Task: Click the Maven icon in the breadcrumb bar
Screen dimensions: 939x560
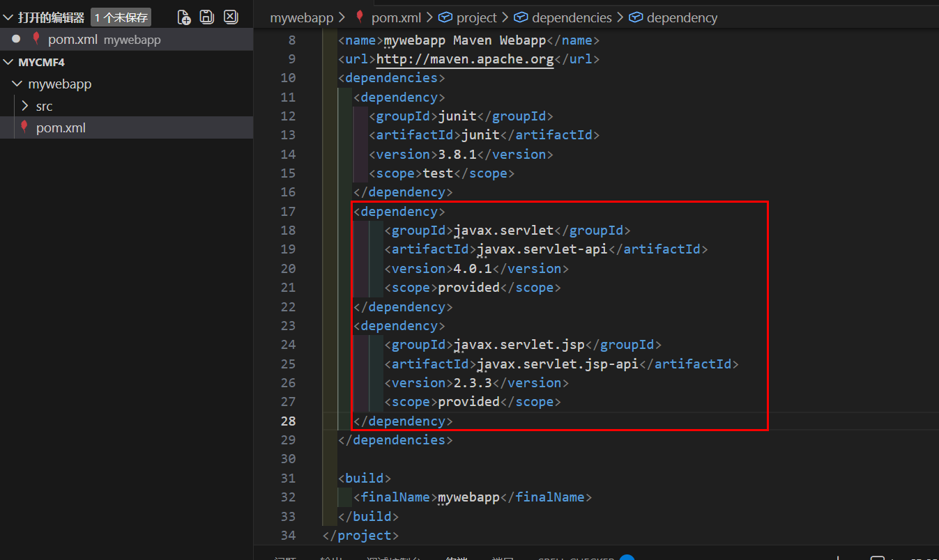Action: point(360,17)
